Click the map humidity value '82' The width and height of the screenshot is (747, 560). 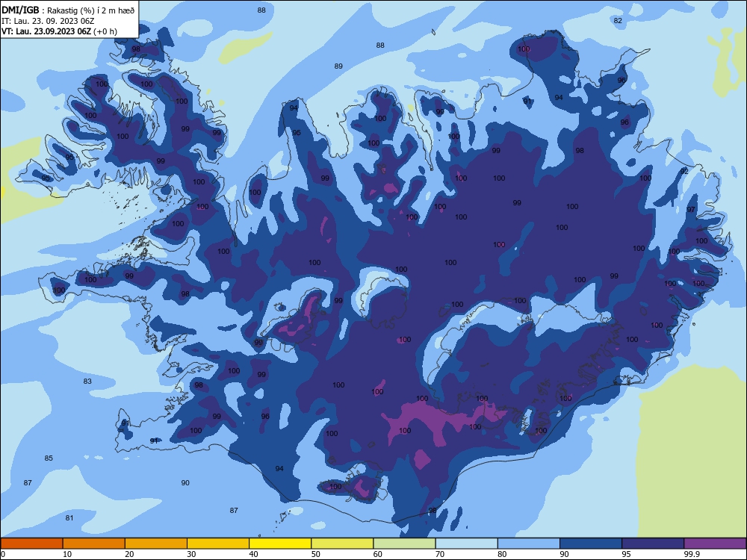(618, 20)
